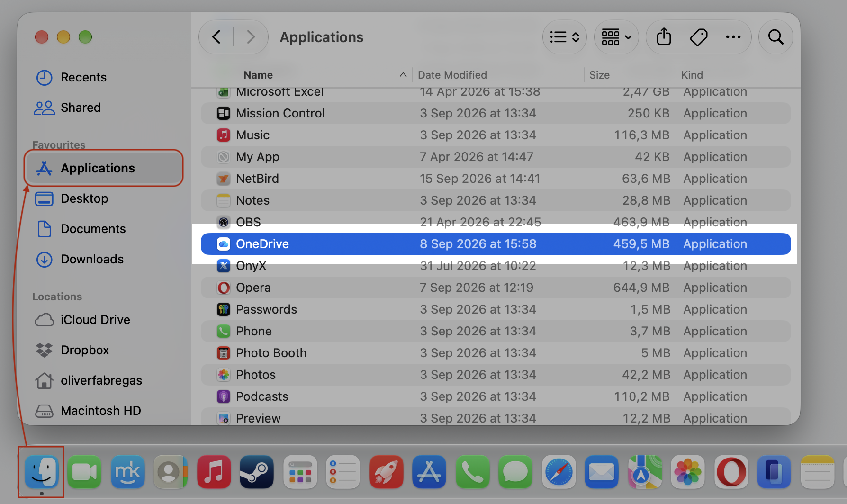Select the OneDrive app icon

pyautogui.click(x=224, y=244)
